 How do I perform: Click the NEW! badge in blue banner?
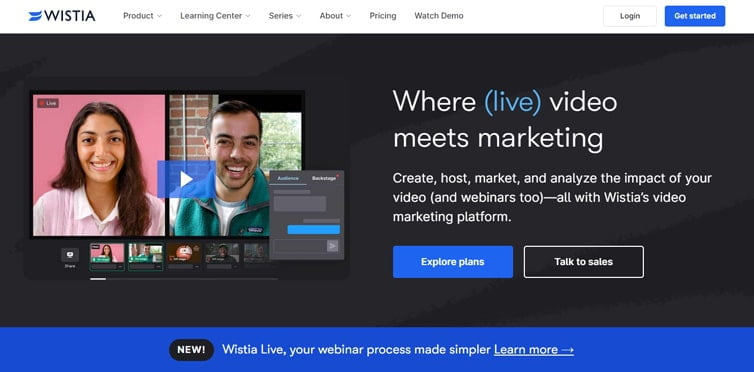coord(191,349)
